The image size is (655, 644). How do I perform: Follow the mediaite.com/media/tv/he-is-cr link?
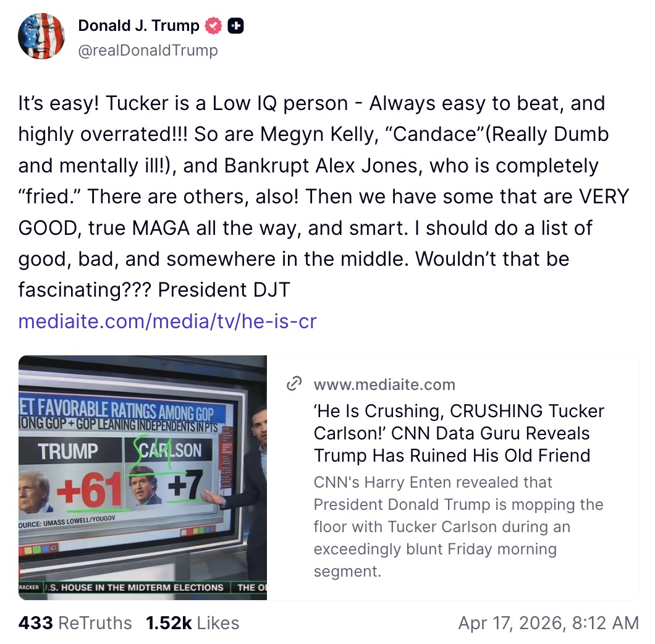pos(167,321)
